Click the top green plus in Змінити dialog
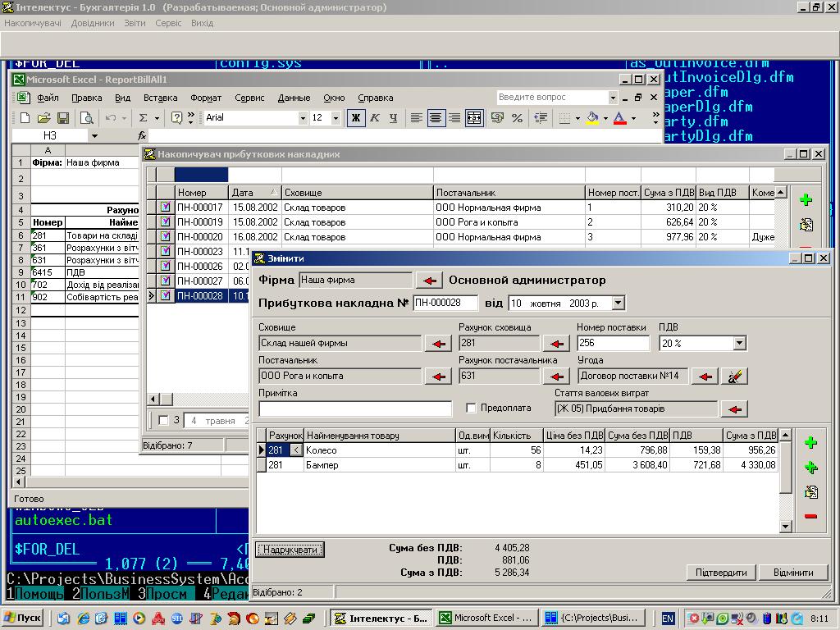This screenshot has width=840, height=630. 810,443
